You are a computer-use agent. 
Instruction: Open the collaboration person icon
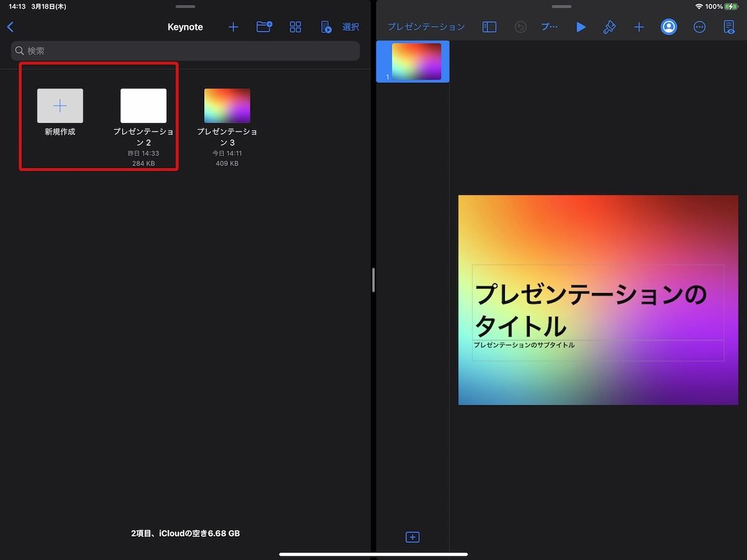(x=669, y=27)
